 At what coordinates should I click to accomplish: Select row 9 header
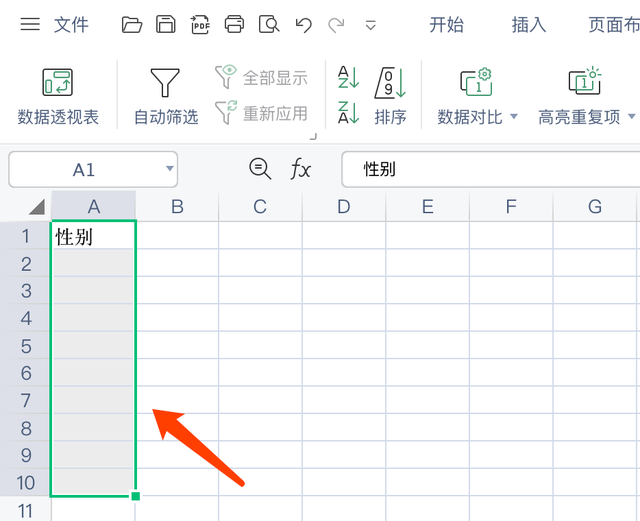(x=26, y=455)
